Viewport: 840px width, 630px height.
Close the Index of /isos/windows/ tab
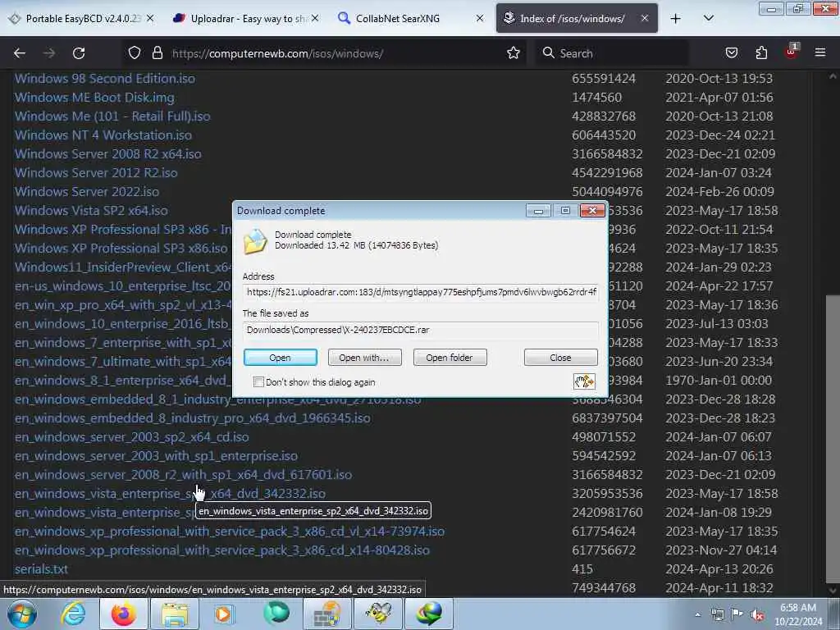(x=645, y=19)
